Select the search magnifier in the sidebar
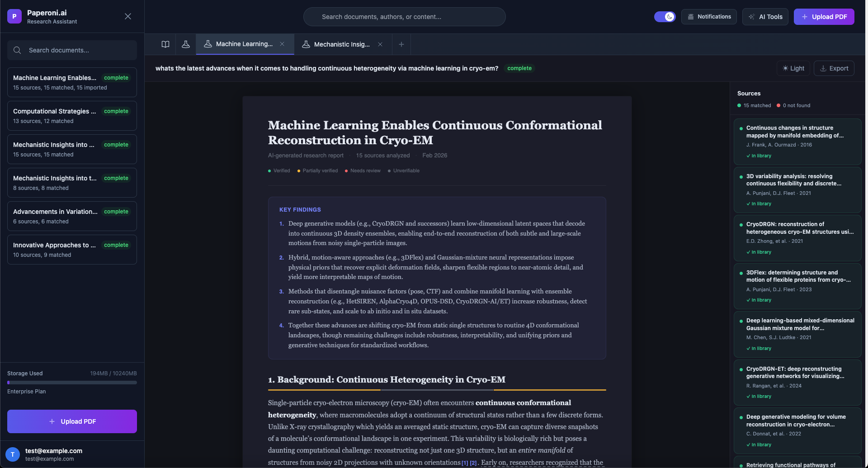This screenshot has width=868, height=468. 17,50
